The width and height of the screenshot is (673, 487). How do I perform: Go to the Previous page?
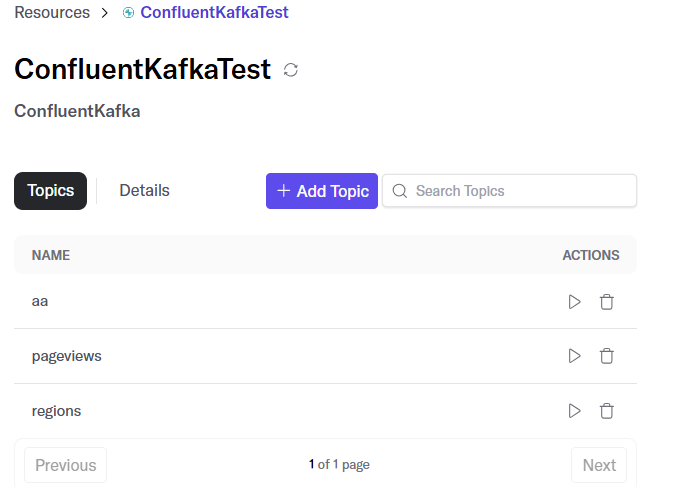pos(66,465)
